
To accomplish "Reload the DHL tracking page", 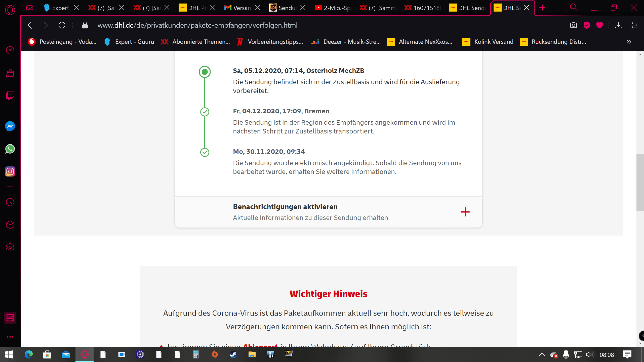I will tap(62, 25).
